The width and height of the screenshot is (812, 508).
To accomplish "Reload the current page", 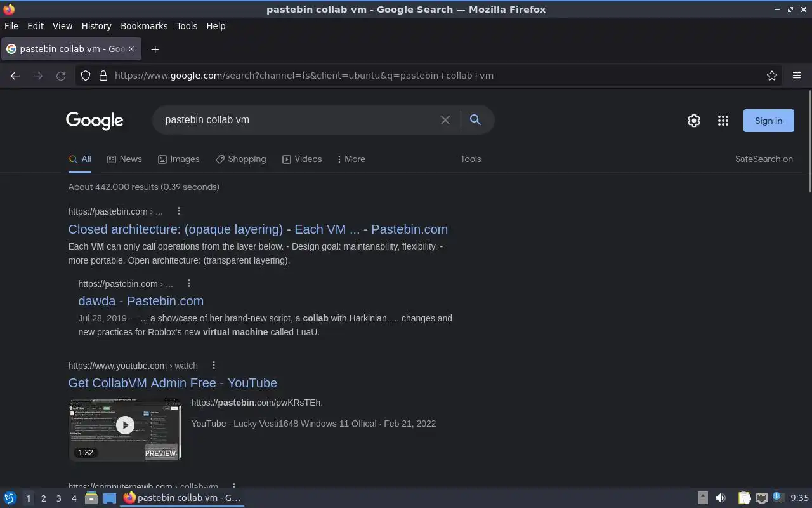I will pyautogui.click(x=61, y=76).
